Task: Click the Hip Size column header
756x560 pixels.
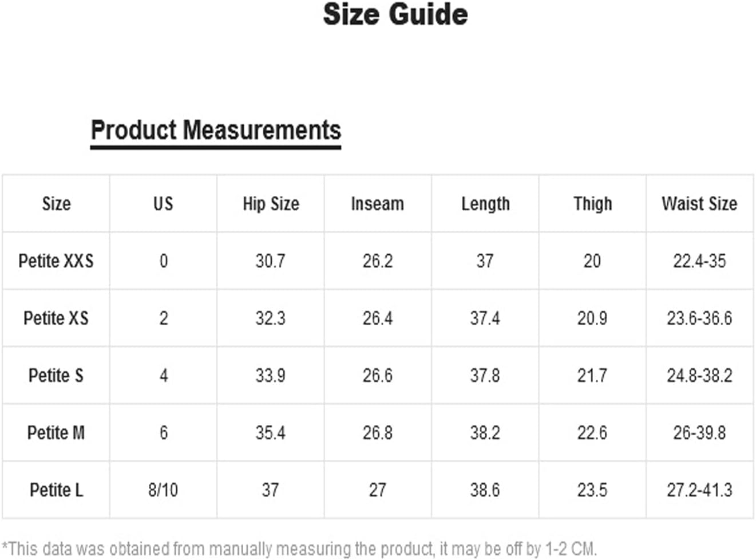Action: tap(271, 204)
